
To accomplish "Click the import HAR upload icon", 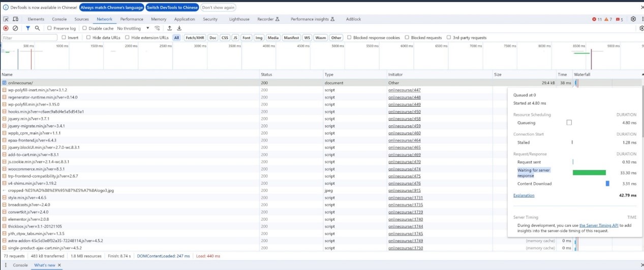I will (170, 28).
